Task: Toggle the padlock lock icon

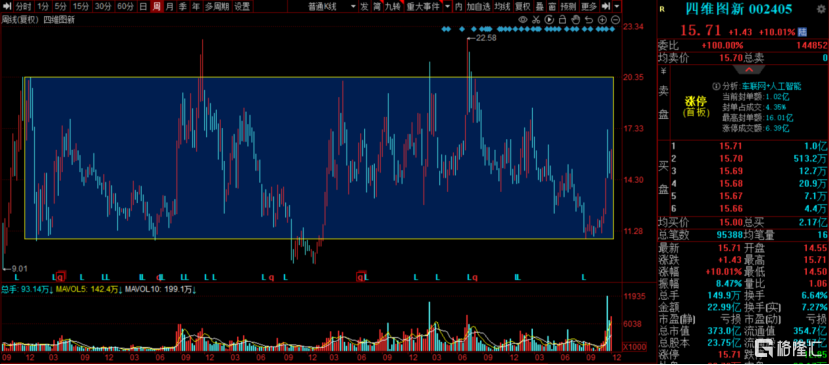Action: (x=563, y=20)
